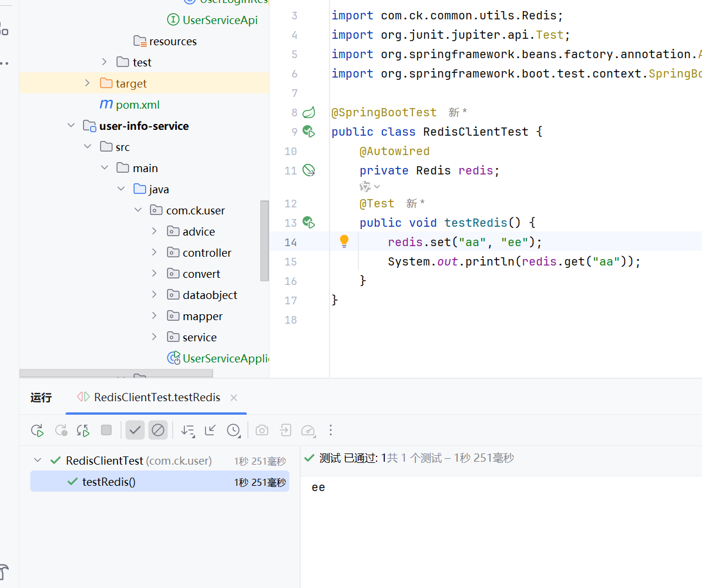The width and height of the screenshot is (702, 588).
Task: Click the 运行 panel title
Action: point(41,398)
